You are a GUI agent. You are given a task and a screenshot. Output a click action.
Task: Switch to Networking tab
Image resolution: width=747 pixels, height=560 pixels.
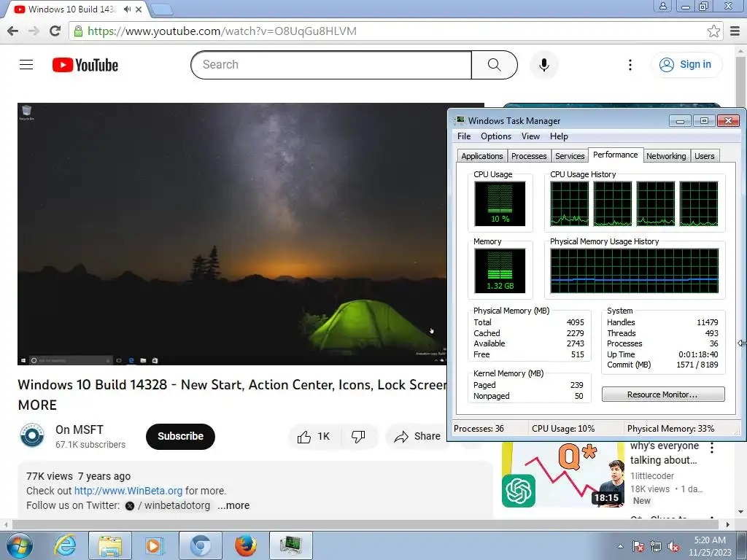(x=666, y=156)
